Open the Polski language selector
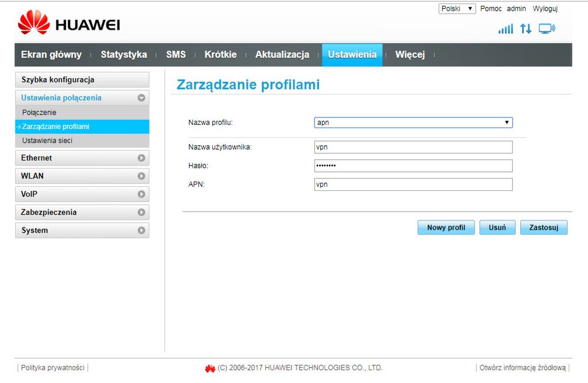The height and width of the screenshot is (383, 588). coord(457,9)
